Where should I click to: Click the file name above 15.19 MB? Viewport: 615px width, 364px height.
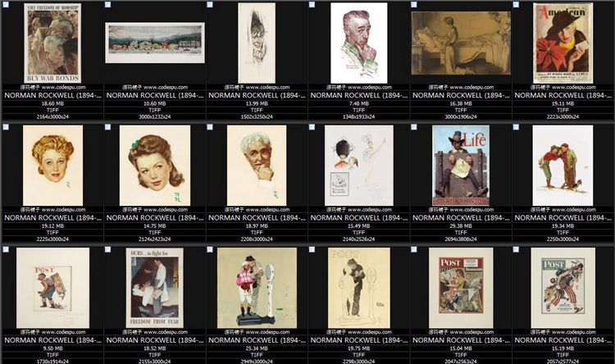point(563,340)
